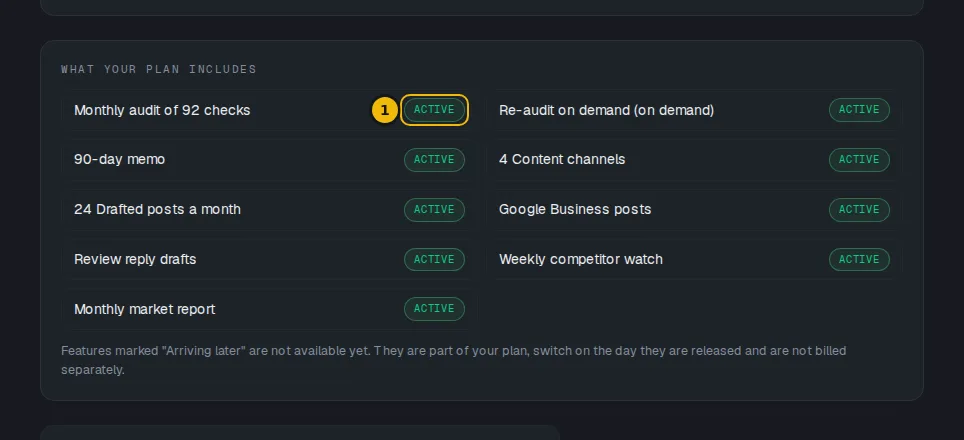Viewport: 964px width, 440px height.
Task: Click the ACTIVE badge for Re-audit on demand
Action: point(859,110)
